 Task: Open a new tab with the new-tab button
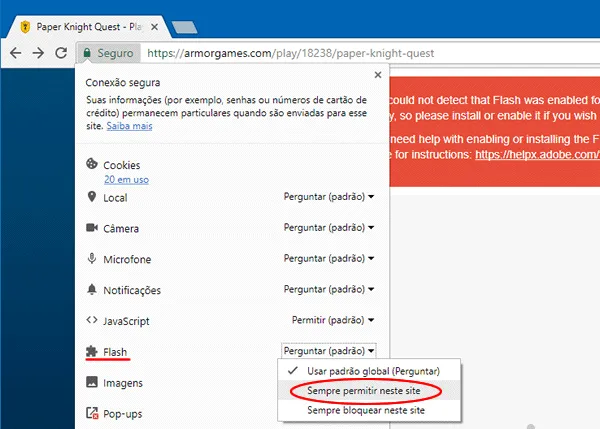coord(185,27)
